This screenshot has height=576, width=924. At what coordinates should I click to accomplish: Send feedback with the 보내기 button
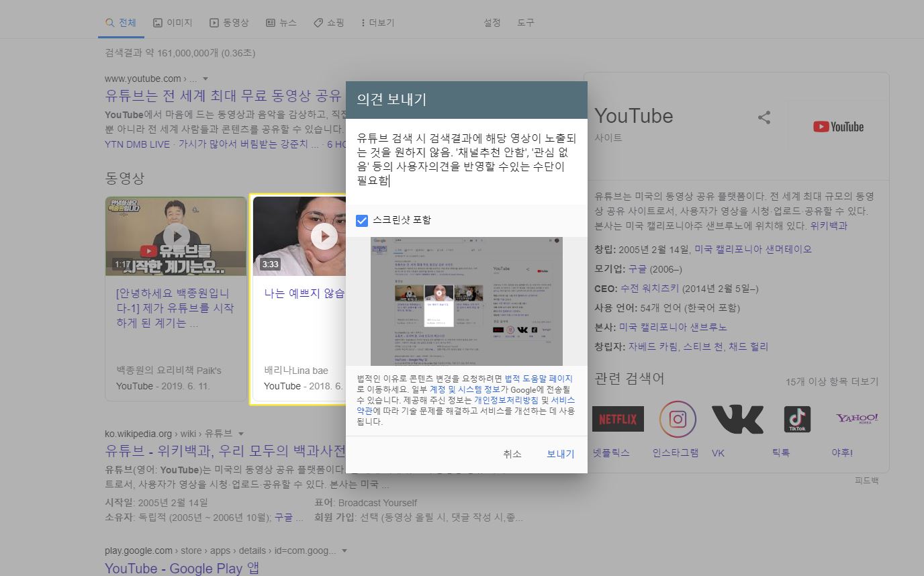tap(561, 454)
